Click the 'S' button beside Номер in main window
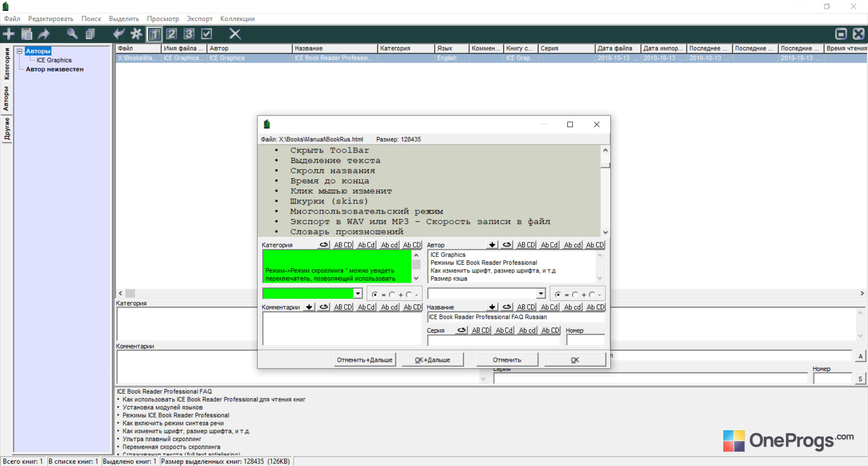 point(860,379)
